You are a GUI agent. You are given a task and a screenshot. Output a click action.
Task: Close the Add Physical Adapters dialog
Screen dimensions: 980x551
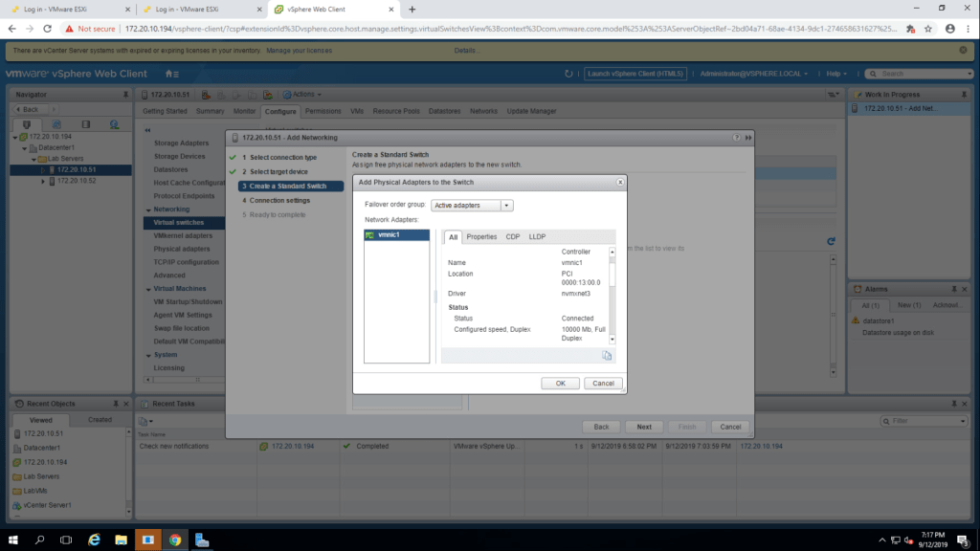(x=619, y=182)
